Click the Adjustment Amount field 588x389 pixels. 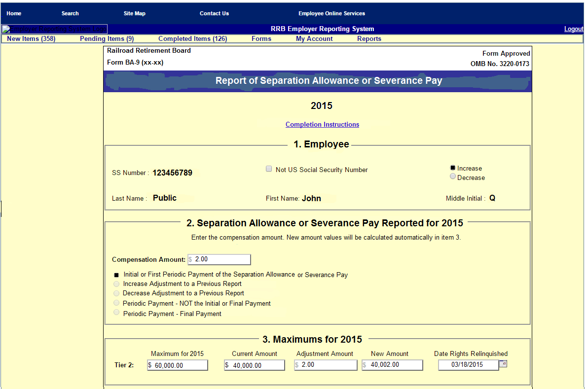click(x=326, y=365)
